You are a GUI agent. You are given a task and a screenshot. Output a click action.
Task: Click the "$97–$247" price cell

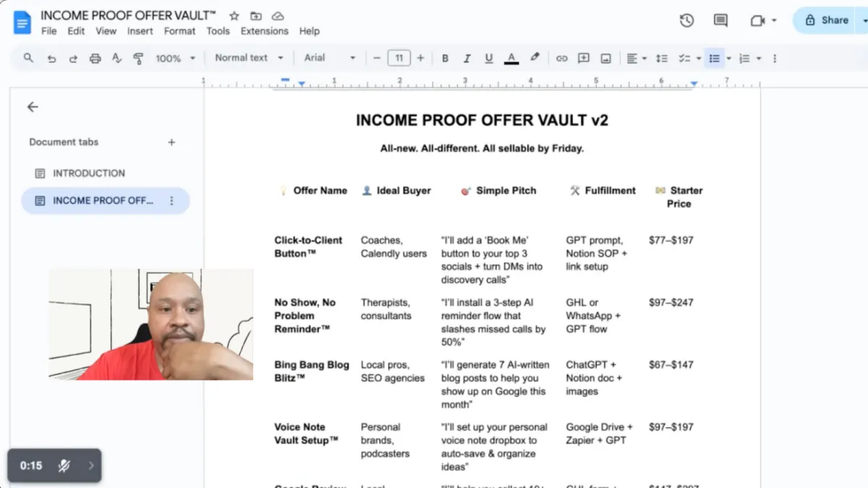coord(671,303)
